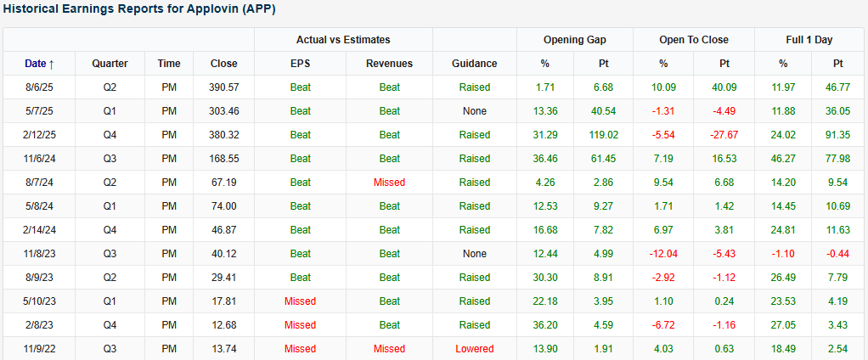This screenshot has height=360, width=868.
Task: Select the EPS column header
Action: (300, 64)
